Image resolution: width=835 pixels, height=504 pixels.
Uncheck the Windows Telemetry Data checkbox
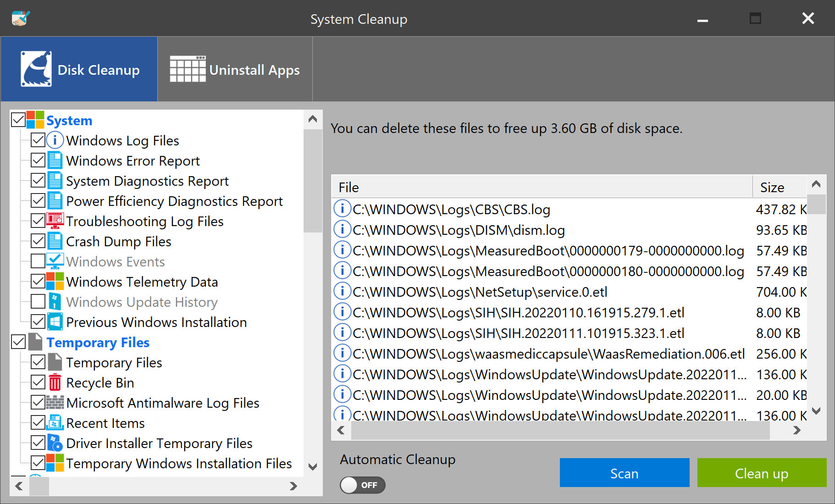38,282
